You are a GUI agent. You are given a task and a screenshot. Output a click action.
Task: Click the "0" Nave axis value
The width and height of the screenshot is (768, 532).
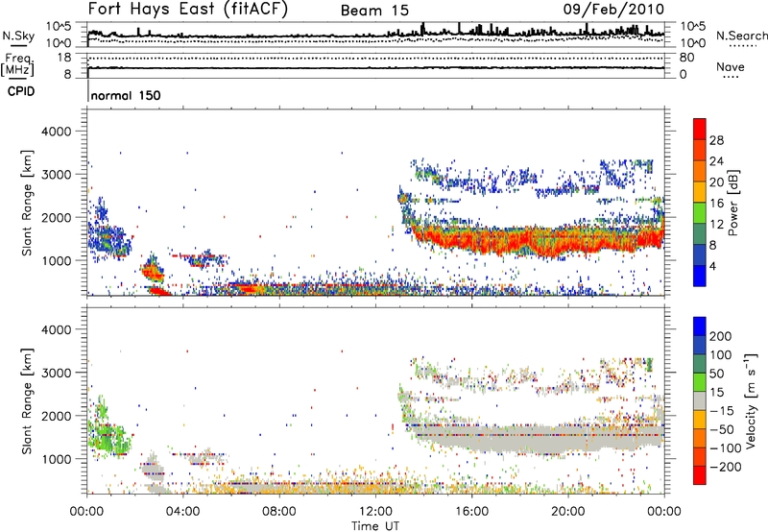[684, 75]
